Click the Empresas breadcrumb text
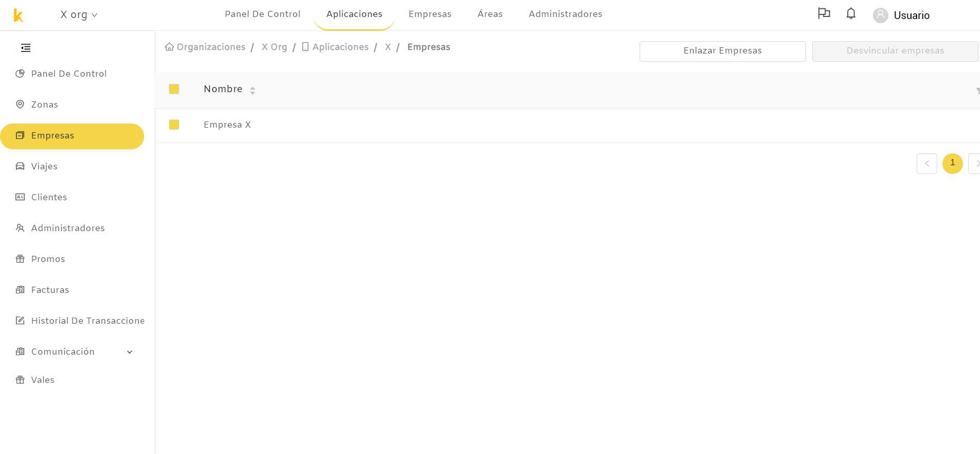This screenshot has height=454, width=980. click(428, 47)
